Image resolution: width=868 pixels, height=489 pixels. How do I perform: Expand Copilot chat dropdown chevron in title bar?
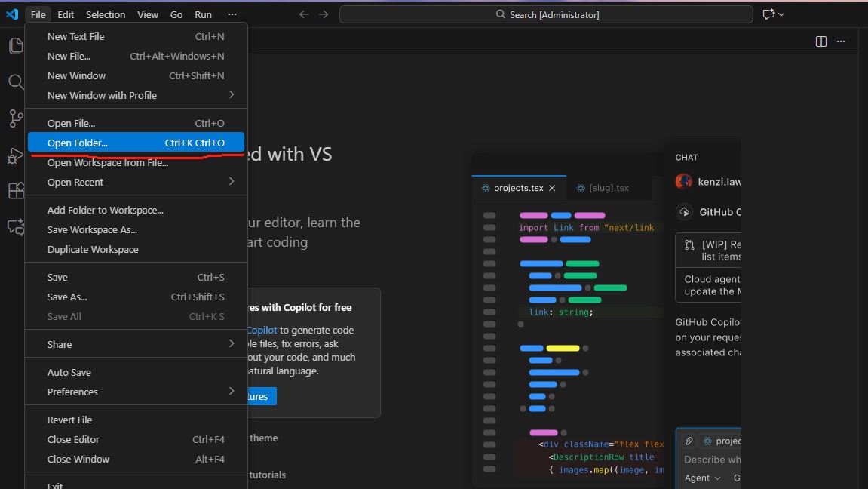click(781, 14)
